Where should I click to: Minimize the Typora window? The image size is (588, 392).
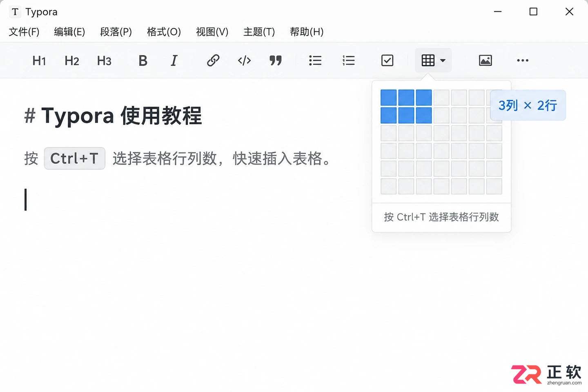coord(498,12)
